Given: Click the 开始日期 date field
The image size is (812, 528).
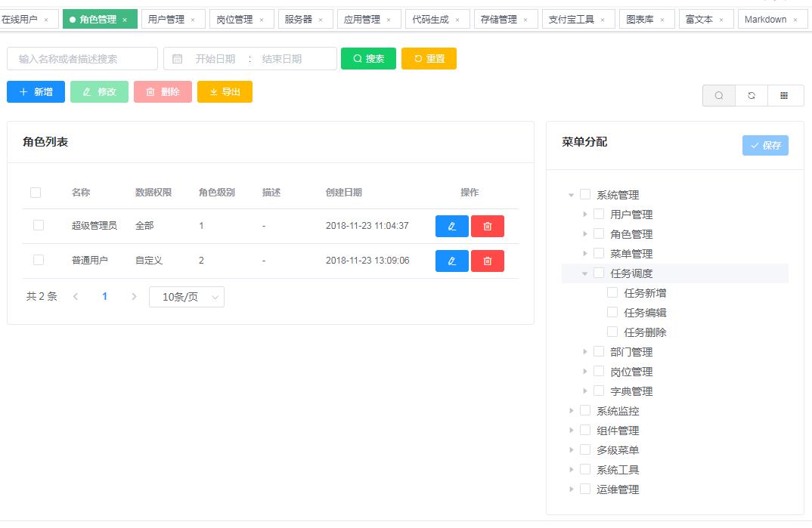Looking at the screenshot, I should 215,59.
